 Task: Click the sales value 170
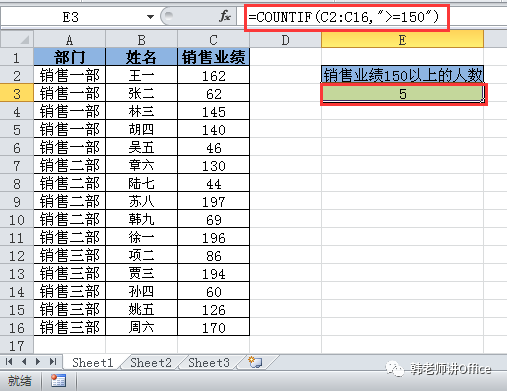coord(213,327)
